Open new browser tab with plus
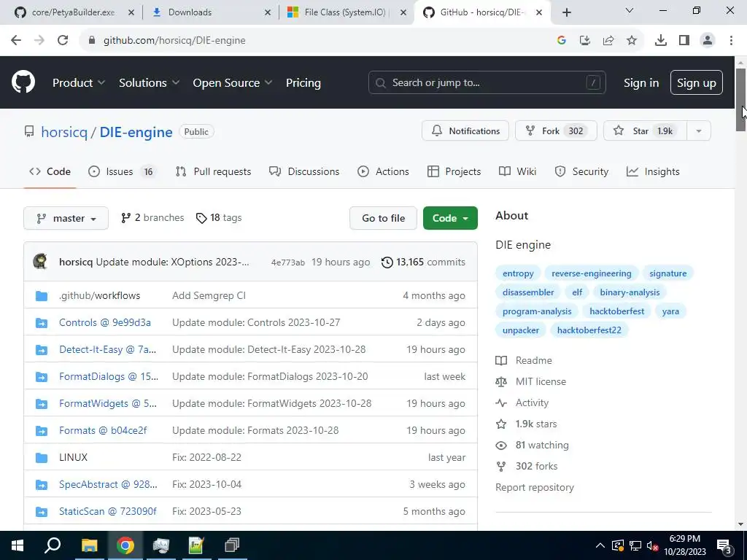The image size is (747, 560). 566,12
